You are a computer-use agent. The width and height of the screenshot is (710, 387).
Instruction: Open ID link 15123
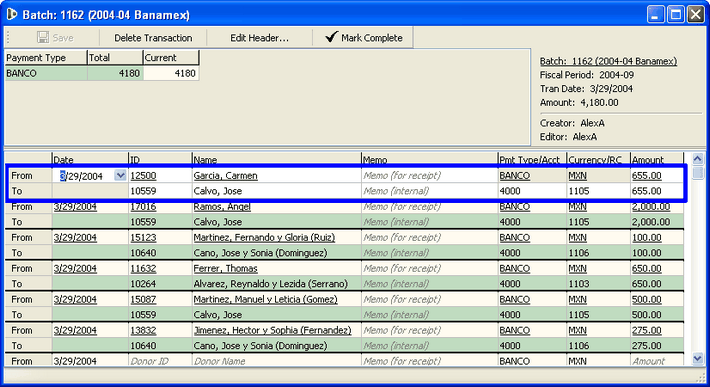click(x=143, y=237)
